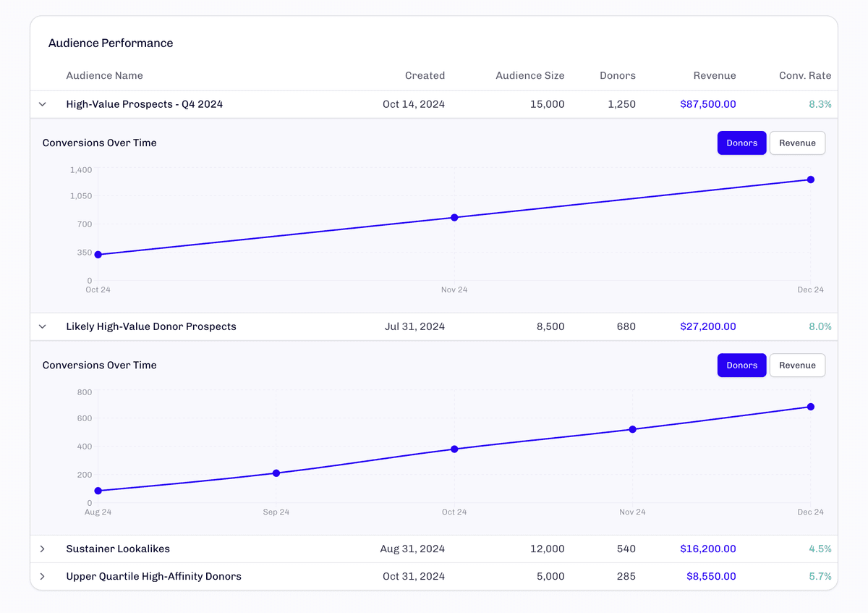Switch the first chart to Revenue view

click(797, 143)
